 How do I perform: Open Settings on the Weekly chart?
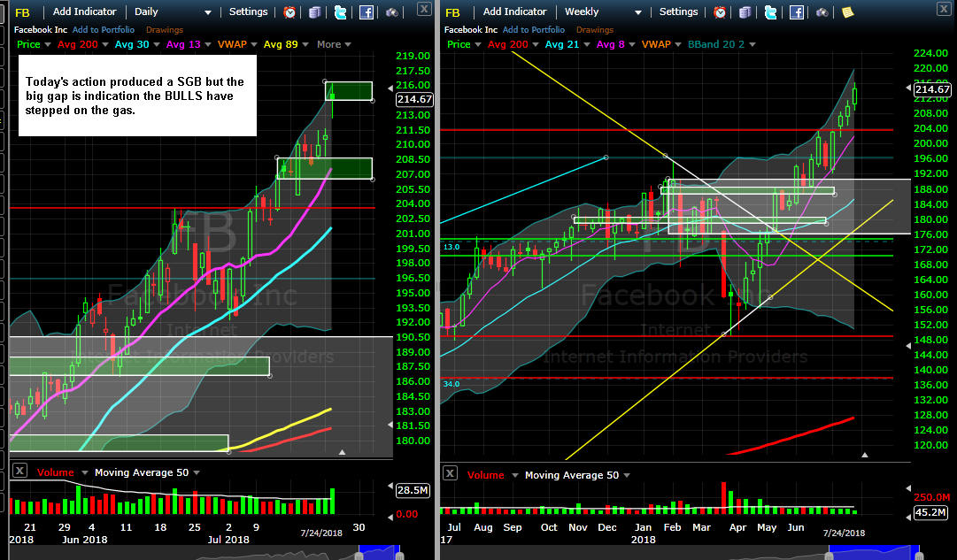tap(679, 12)
